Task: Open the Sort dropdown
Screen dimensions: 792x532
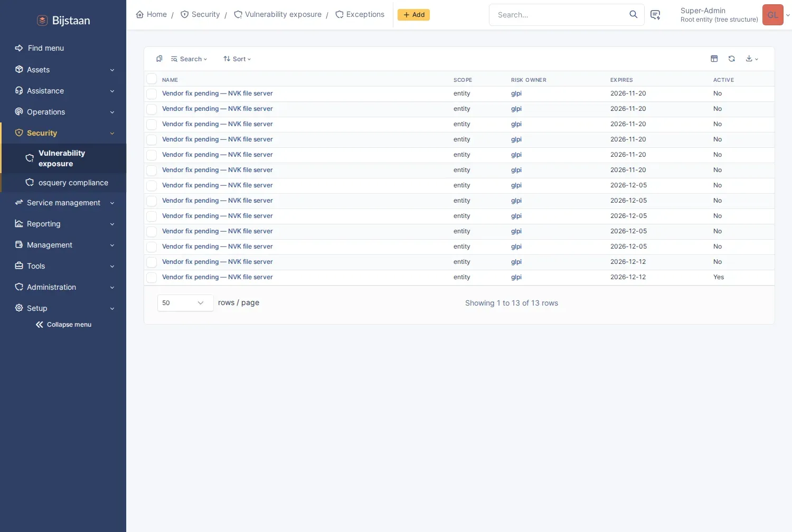Action: [237, 59]
